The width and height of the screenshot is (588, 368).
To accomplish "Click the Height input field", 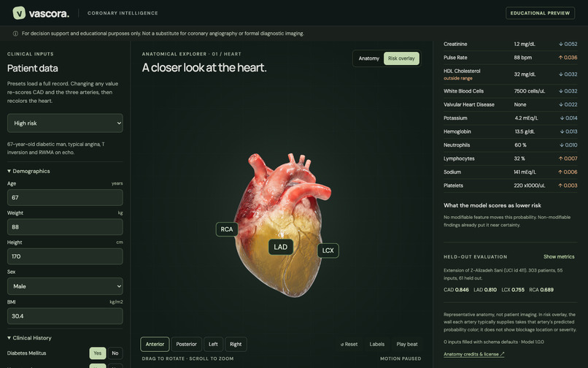I will coord(65,256).
